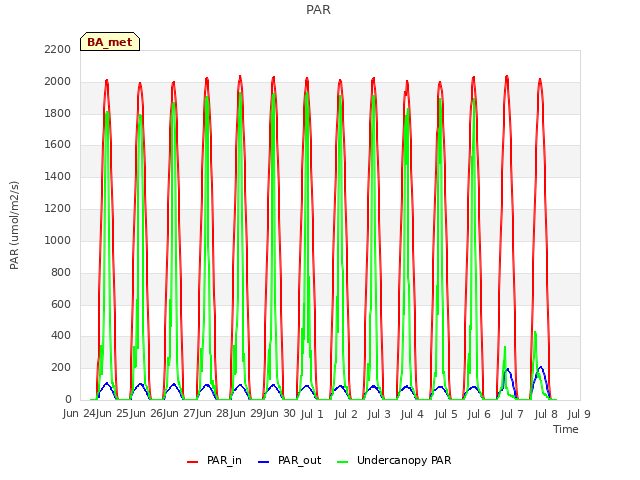The height and width of the screenshot is (480, 640).
Task: Click the Jul 2 x-axis date label
Action: (346, 414)
